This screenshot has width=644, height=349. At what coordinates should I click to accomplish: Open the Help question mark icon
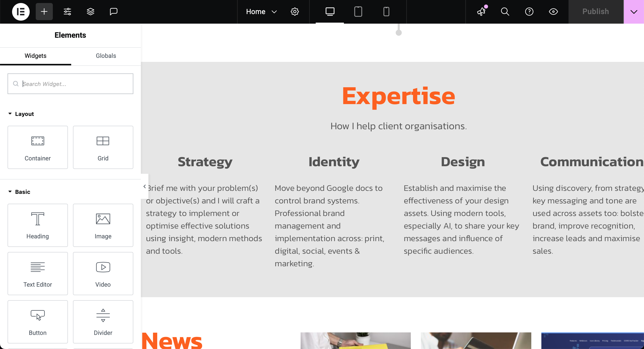point(529,12)
